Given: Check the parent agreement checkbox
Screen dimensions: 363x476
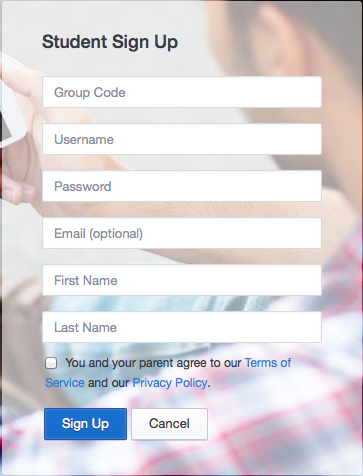Looking at the screenshot, I should (x=51, y=363).
